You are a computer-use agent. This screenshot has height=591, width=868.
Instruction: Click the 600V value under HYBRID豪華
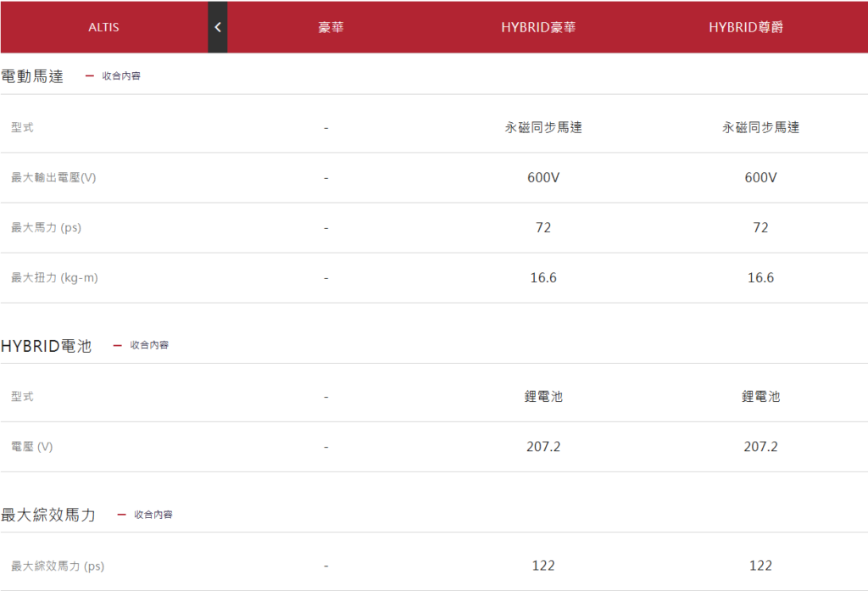click(543, 177)
